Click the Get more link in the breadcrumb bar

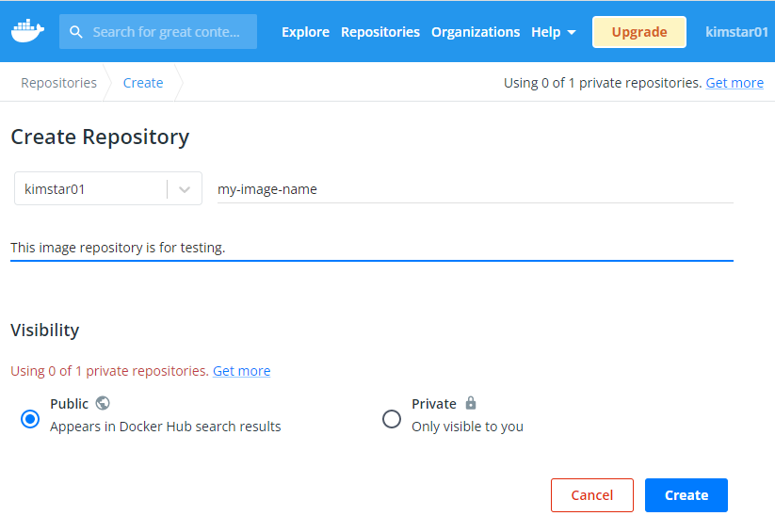[735, 83]
